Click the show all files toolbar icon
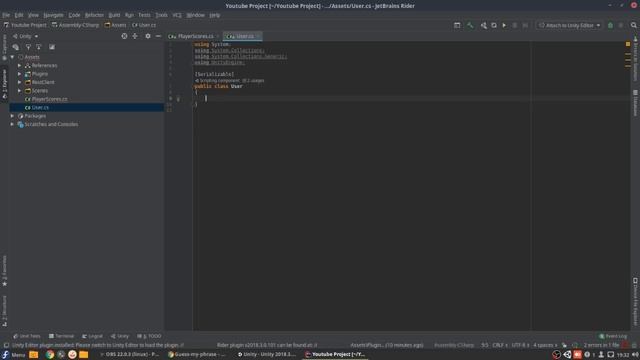 (x=16, y=47)
